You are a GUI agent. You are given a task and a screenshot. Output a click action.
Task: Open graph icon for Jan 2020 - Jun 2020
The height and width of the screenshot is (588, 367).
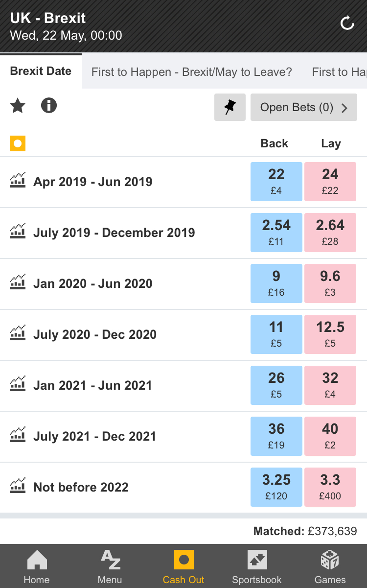click(x=18, y=282)
